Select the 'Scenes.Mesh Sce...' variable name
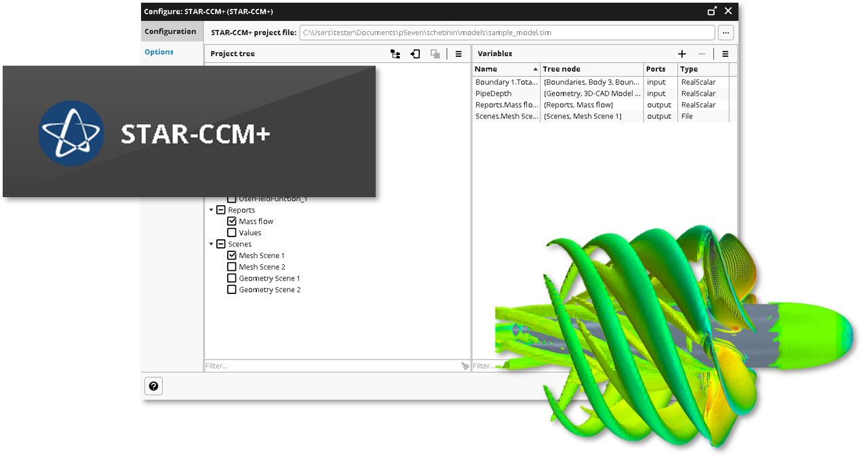868x460 pixels. click(507, 117)
